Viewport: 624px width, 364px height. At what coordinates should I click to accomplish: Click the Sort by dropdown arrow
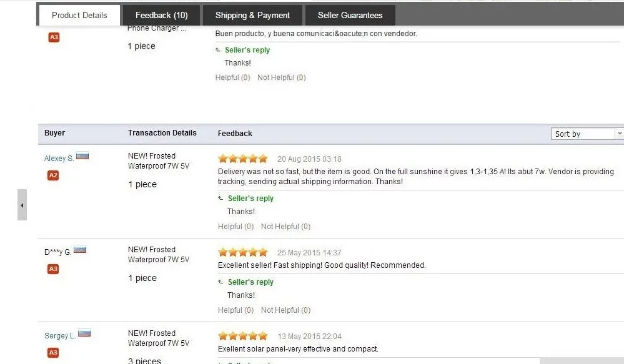tap(619, 134)
